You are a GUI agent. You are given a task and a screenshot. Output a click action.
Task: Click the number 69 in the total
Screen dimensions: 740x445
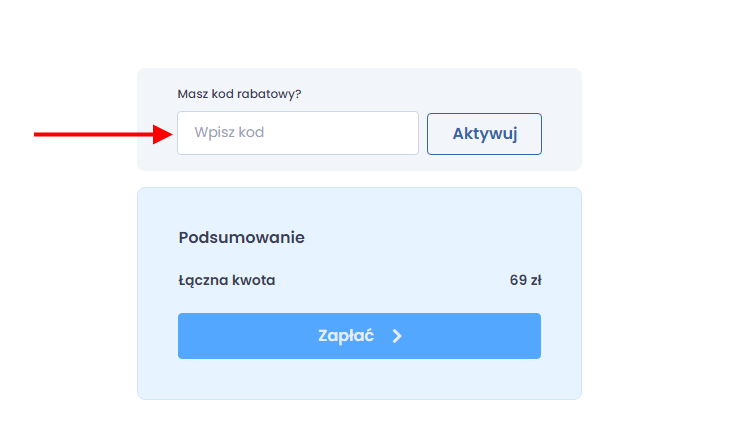pyautogui.click(x=518, y=280)
